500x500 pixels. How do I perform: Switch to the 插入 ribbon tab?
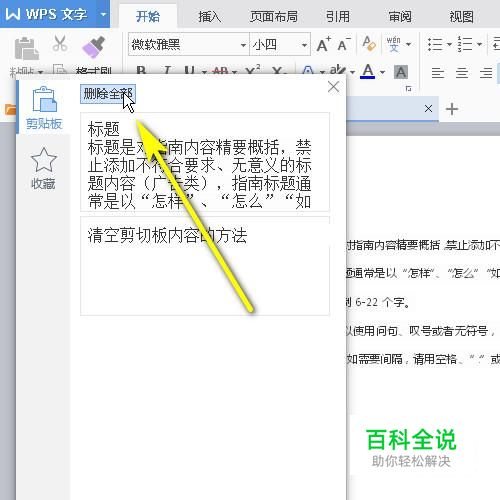[209, 16]
